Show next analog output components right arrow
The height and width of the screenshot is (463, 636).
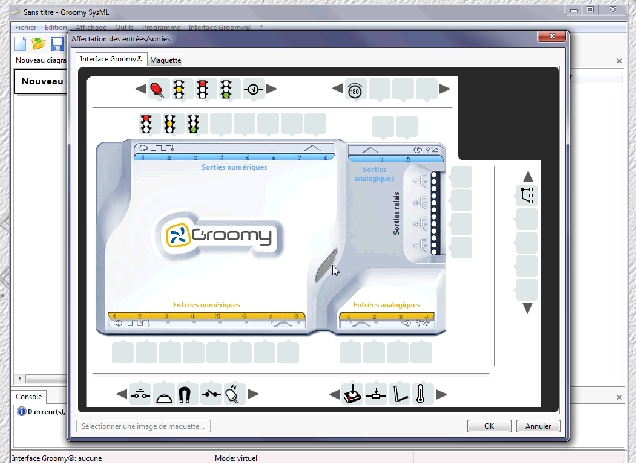tap(444, 89)
